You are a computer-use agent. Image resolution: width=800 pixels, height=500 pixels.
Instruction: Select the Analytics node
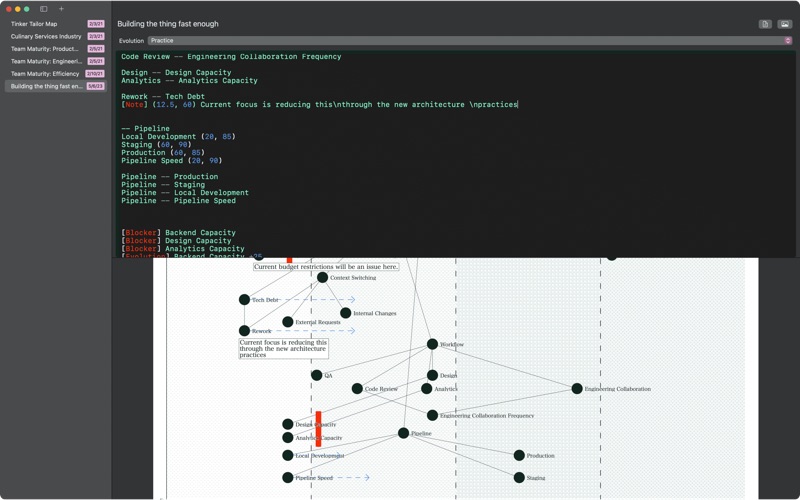pyautogui.click(x=427, y=389)
